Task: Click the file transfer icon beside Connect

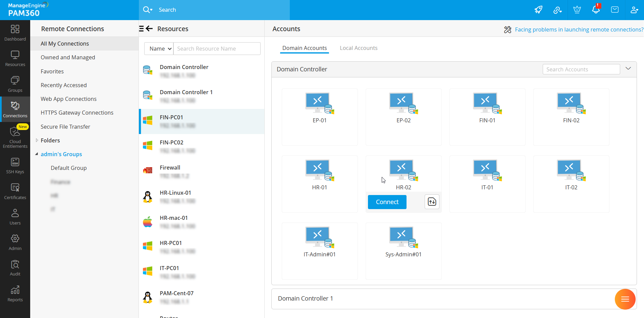Action: click(432, 202)
